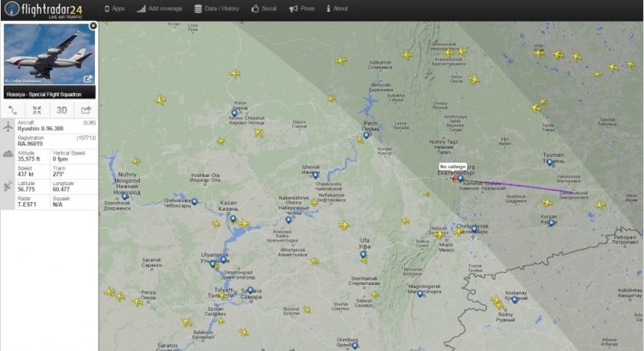This screenshot has width=644, height=351.
Task: Open the Social menu
Action: coord(264,9)
